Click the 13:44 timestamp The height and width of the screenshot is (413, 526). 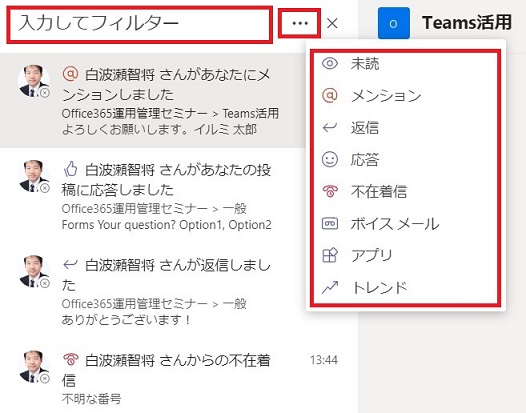point(324,360)
